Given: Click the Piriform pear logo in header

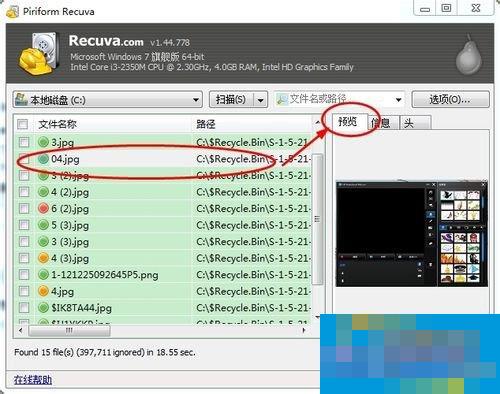Looking at the screenshot, I should coord(469,54).
